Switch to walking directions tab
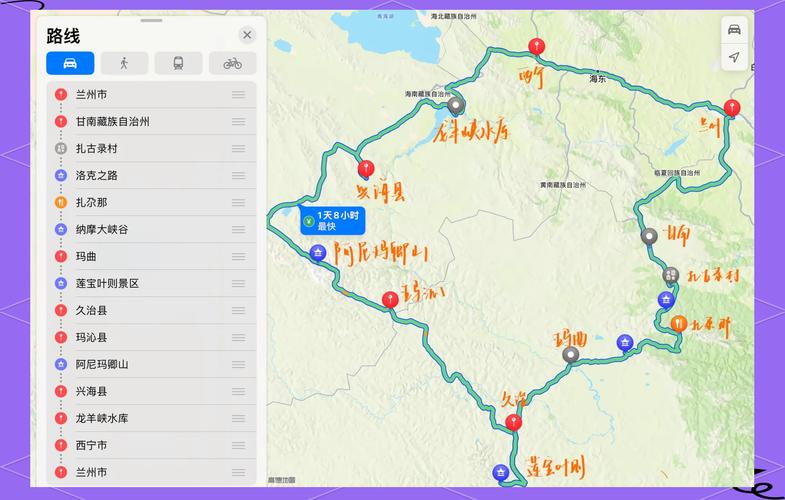Screen dimensions: 785x500 (x=124, y=63)
